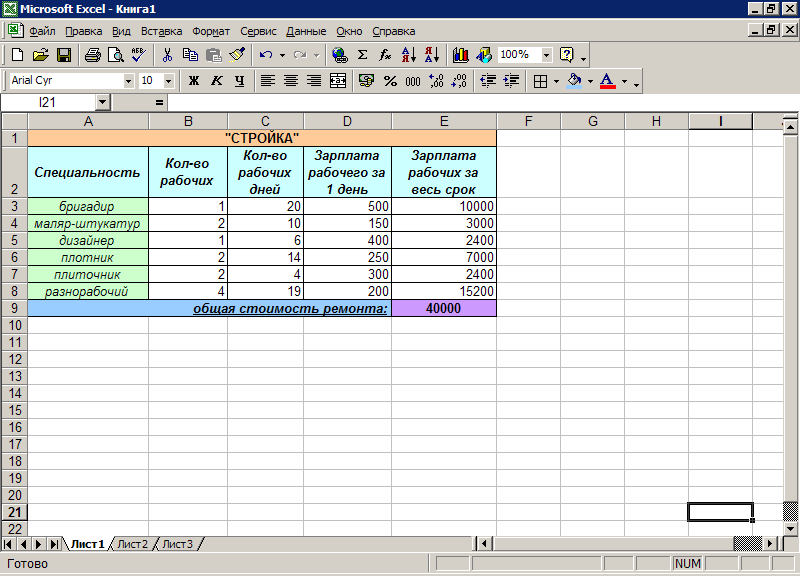Screen dimensions: 800x576
Task: Align cell text right
Action: point(314,81)
